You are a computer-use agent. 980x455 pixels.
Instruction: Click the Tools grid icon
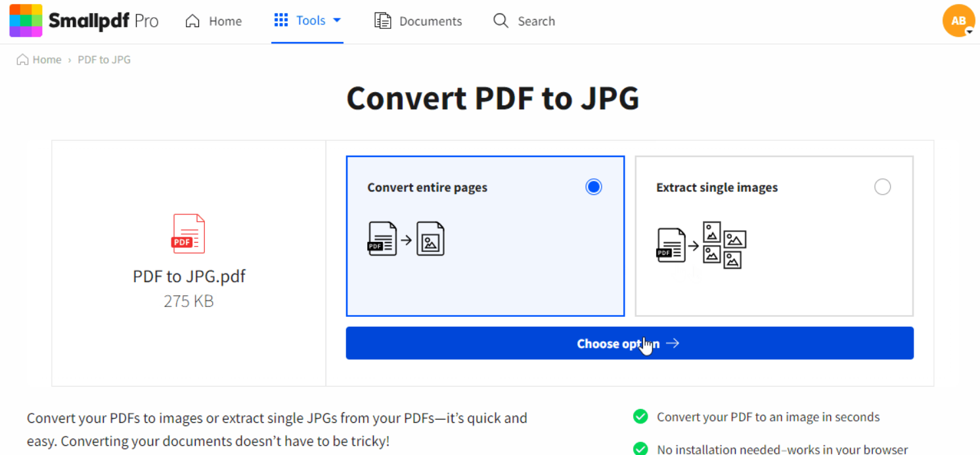coord(281,20)
